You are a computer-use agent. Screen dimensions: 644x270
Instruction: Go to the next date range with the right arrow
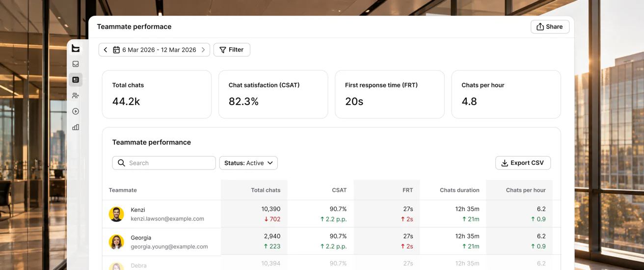tap(203, 50)
